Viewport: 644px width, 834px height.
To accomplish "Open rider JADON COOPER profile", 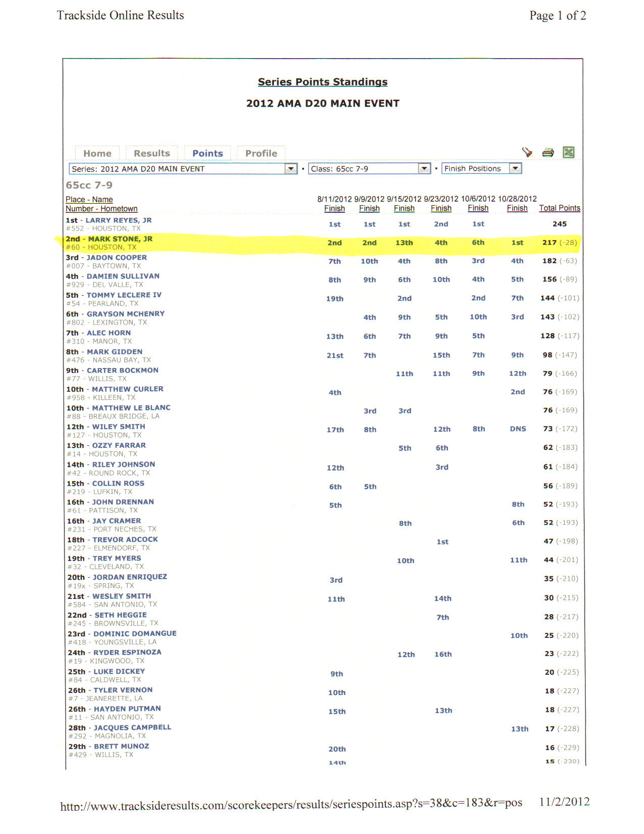I will point(117,258).
